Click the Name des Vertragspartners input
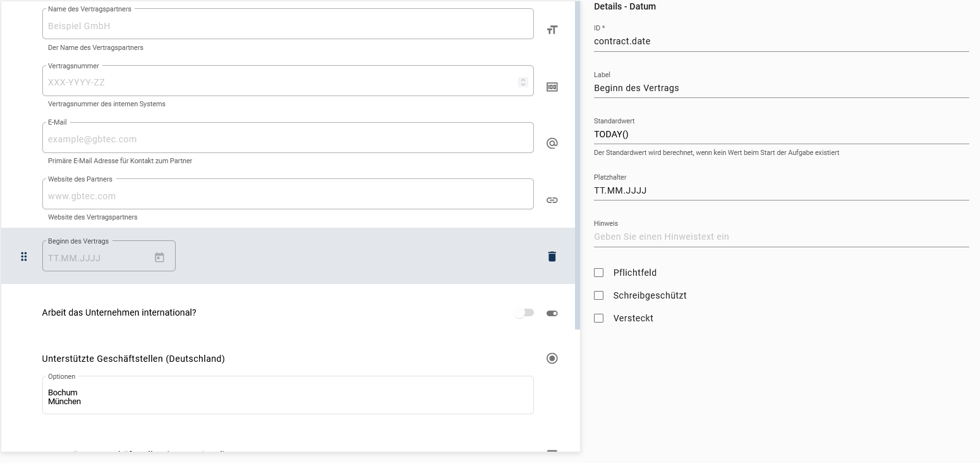 pyautogui.click(x=288, y=23)
